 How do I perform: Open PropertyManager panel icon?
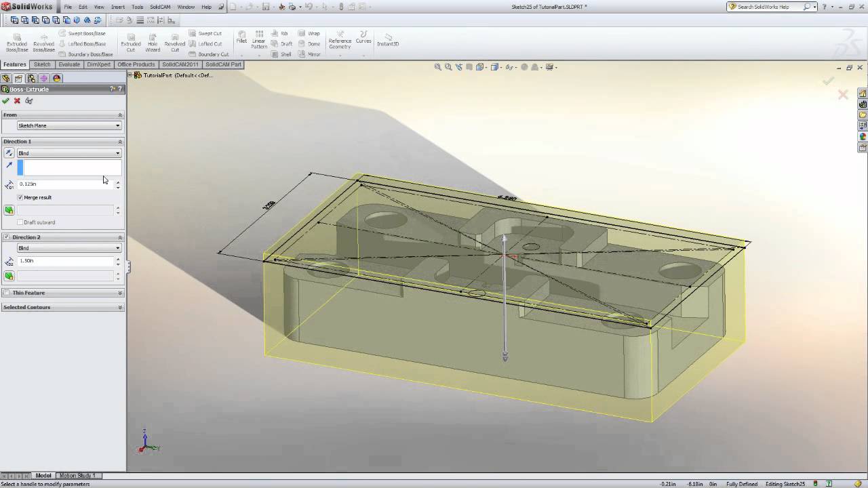[x=19, y=79]
